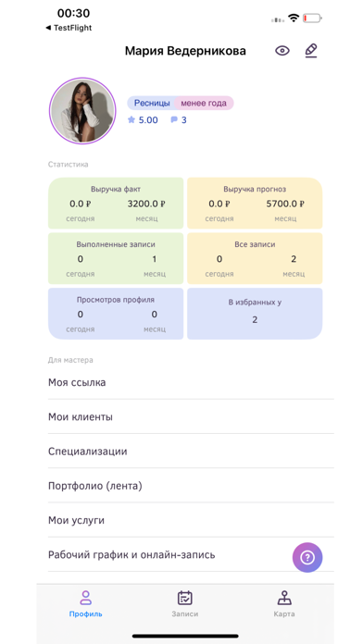Select the Профиль tab icon
This screenshot has height=644, width=363.
click(85, 598)
